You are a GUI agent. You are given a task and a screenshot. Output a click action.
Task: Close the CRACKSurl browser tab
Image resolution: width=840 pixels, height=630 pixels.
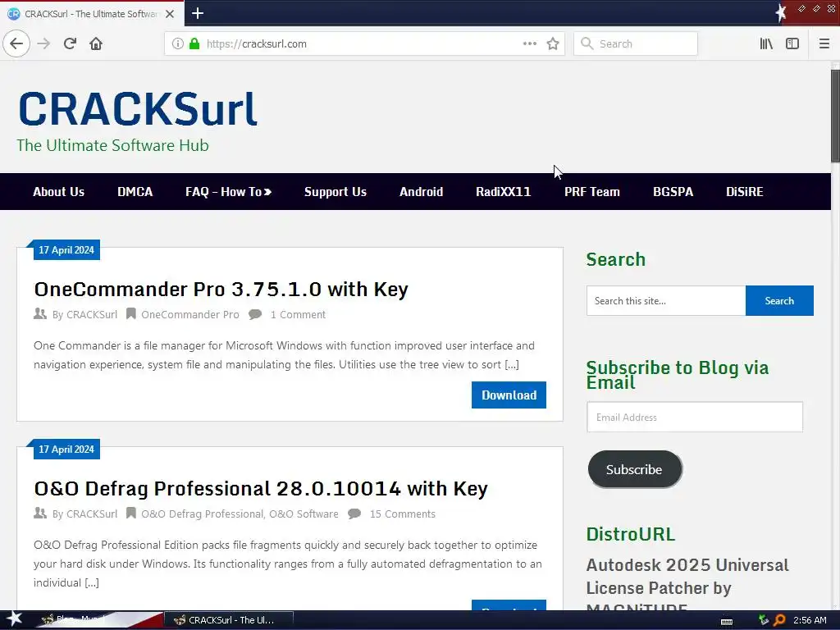(170, 14)
